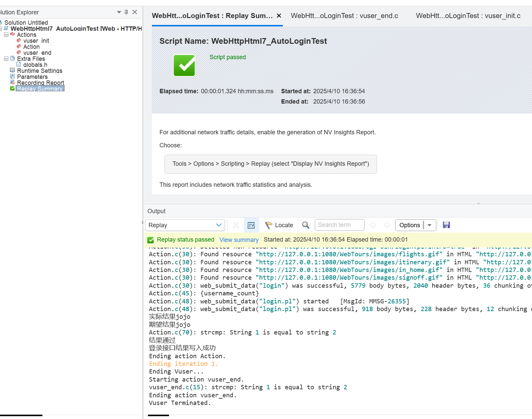Toggle the word wrap output icon
Image resolution: width=532 pixels, height=419 pixels.
251,225
